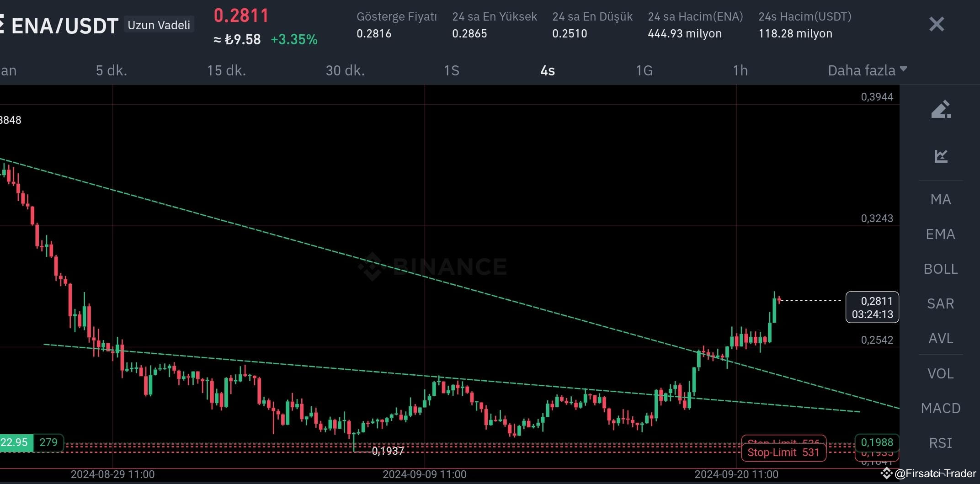Select the Stop-Limit 531 order label
Image resolution: width=980 pixels, height=484 pixels.
pos(783,452)
